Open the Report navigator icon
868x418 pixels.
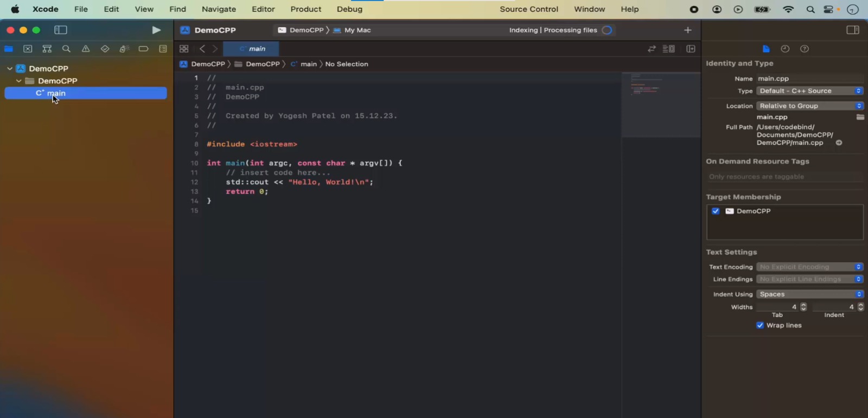pyautogui.click(x=163, y=49)
